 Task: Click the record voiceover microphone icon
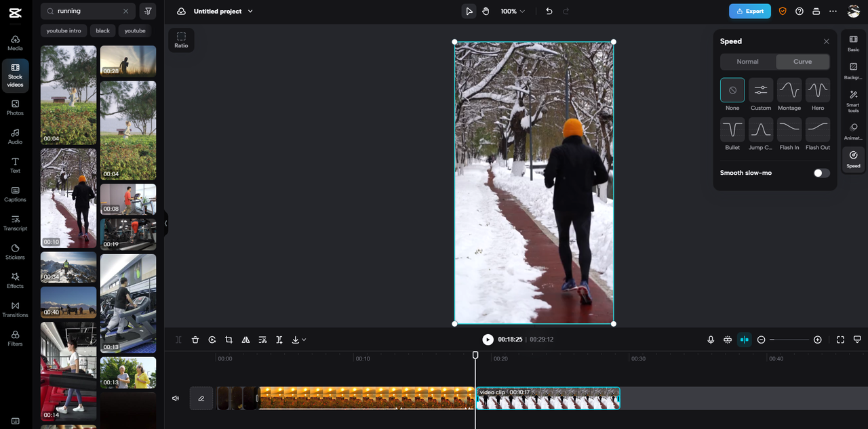[711, 340]
